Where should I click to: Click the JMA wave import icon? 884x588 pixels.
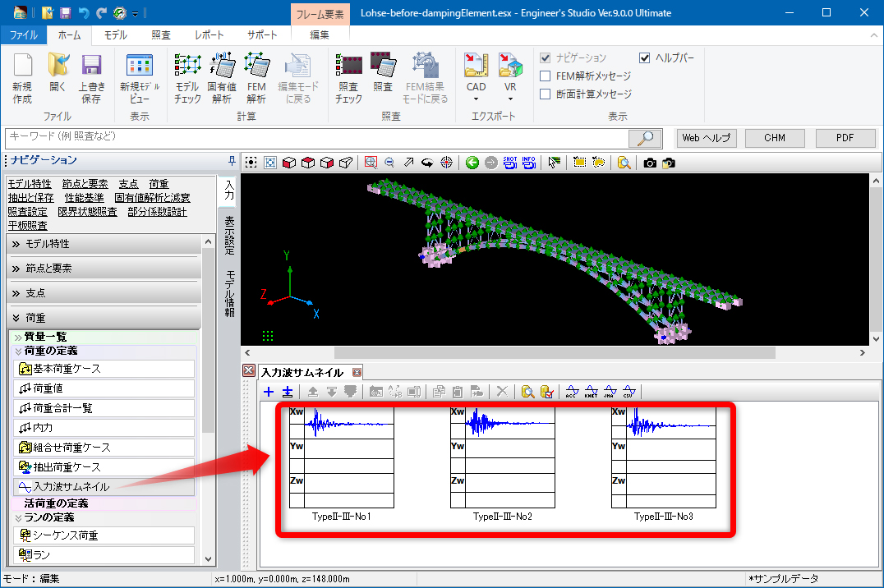(610, 392)
